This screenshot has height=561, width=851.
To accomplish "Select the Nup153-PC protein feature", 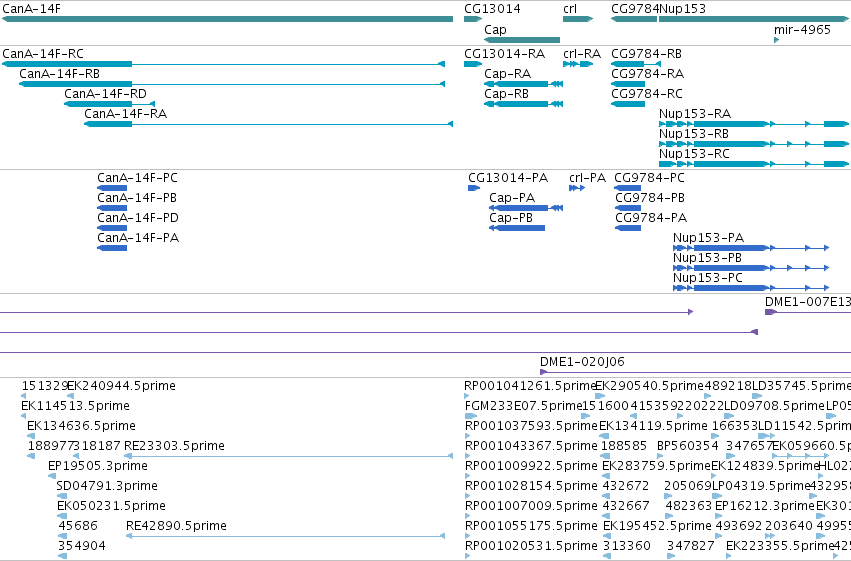I will coord(751,288).
